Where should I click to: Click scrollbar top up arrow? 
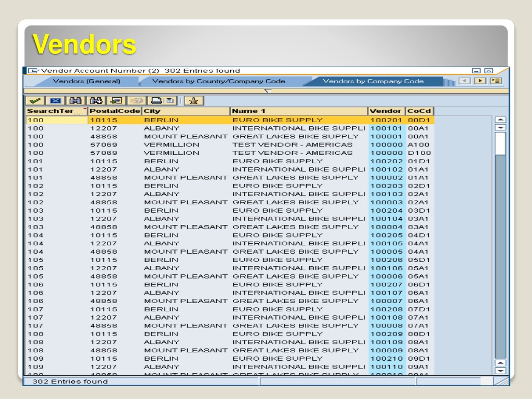point(500,119)
